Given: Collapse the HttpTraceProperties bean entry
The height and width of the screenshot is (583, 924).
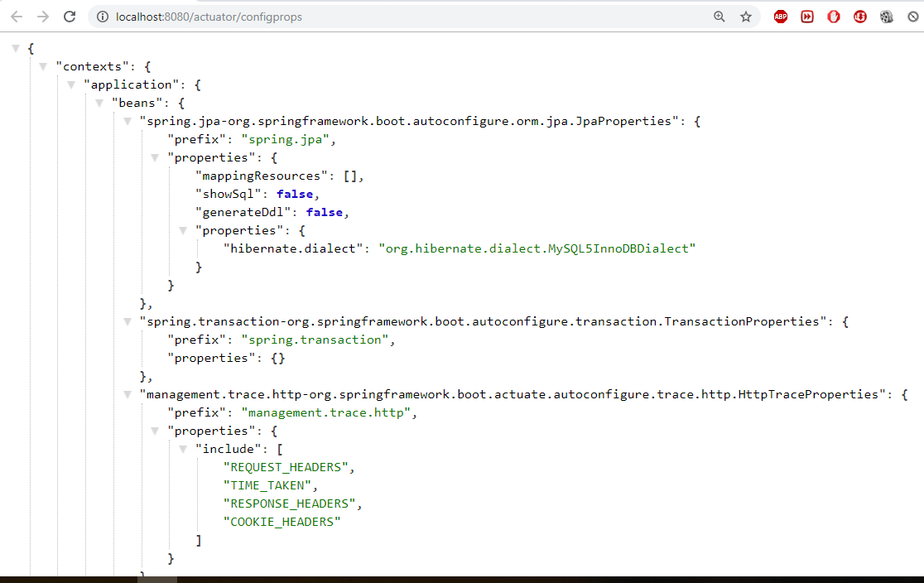Looking at the screenshot, I should [128, 394].
